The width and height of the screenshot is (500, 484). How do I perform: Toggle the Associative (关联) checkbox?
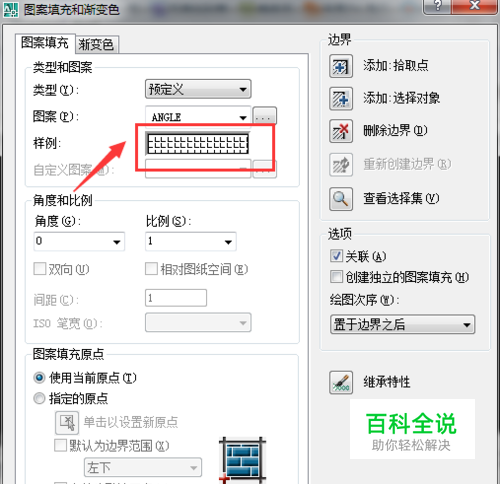(336, 256)
